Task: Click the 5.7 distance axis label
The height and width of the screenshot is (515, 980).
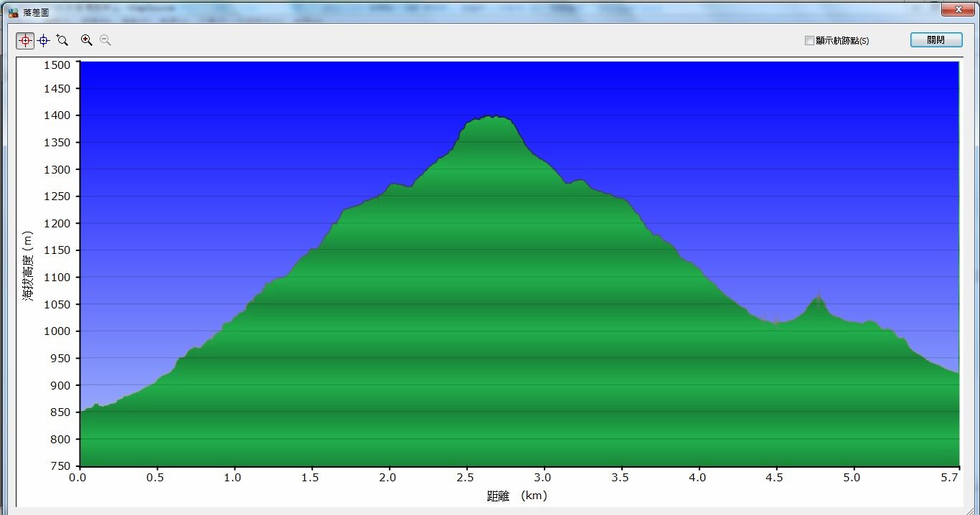Action: click(950, 477)
